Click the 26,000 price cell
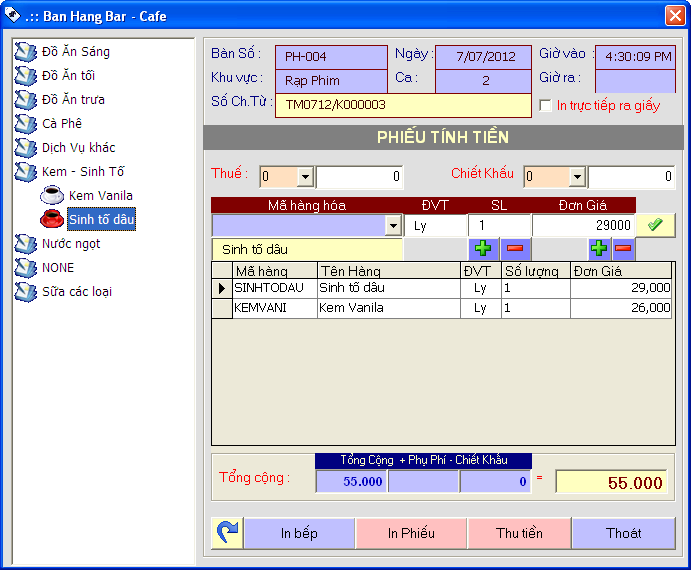691x570 pixels. pyautogui.click(x=621, y=308)
